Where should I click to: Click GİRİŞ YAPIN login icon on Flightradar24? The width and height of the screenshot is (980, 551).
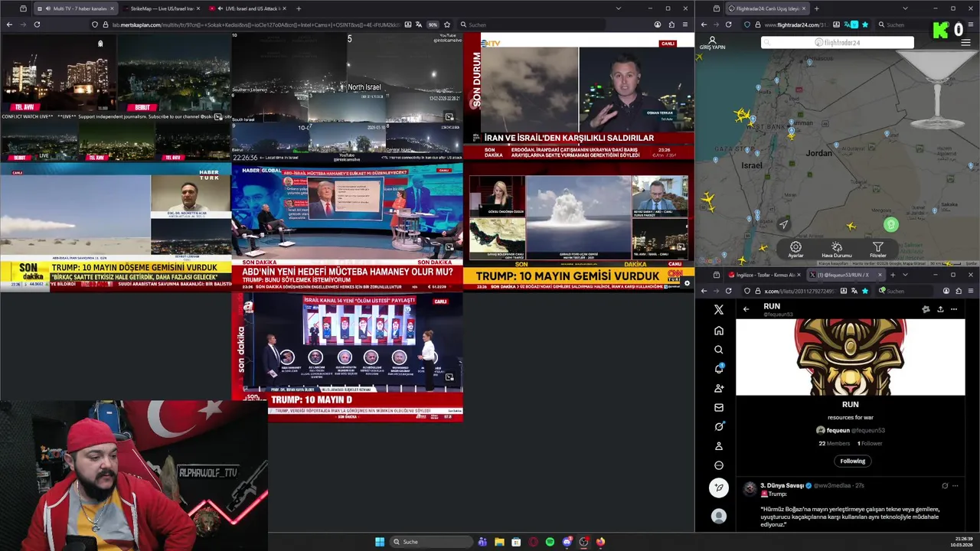712,43
